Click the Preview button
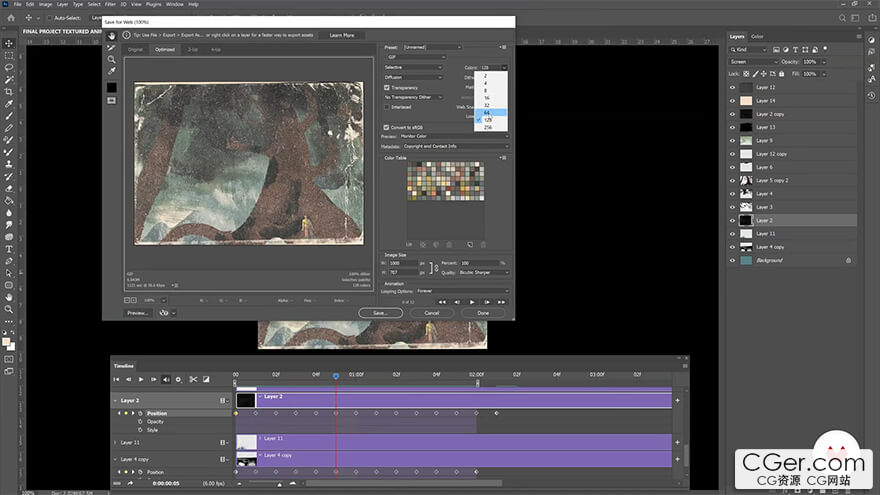The height and width of the screenshot is (495, 880). [x=138, y=313]
